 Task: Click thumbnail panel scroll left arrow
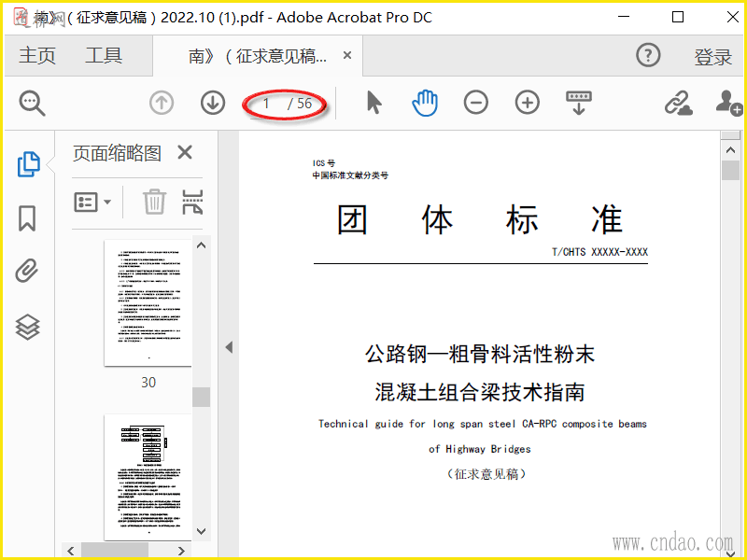click(x=71, y=551)
